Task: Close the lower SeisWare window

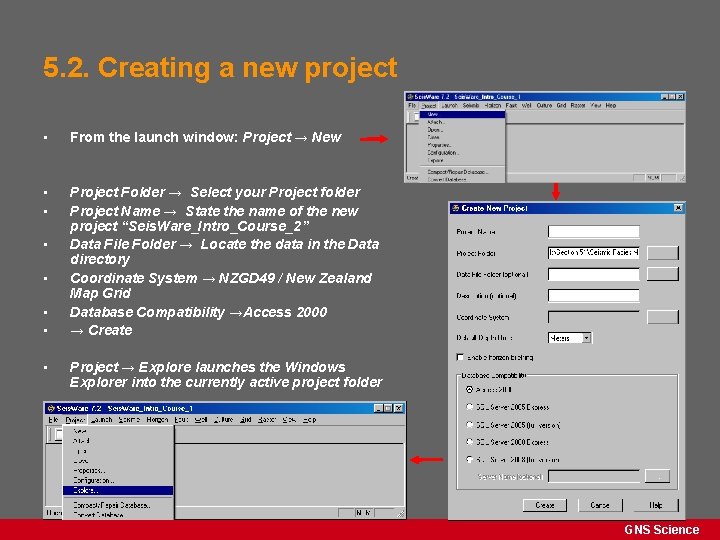Action: coord(399,408)
